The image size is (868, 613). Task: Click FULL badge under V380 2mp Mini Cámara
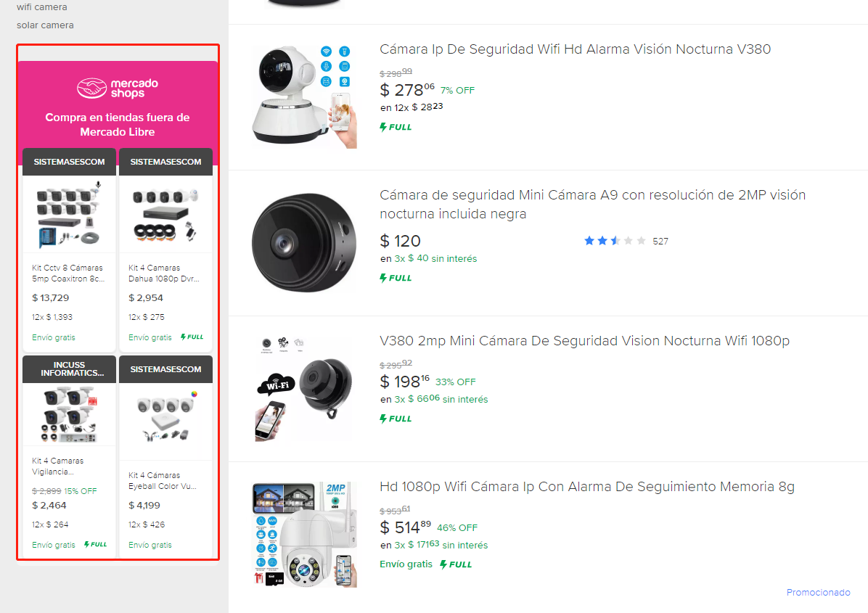396,419
